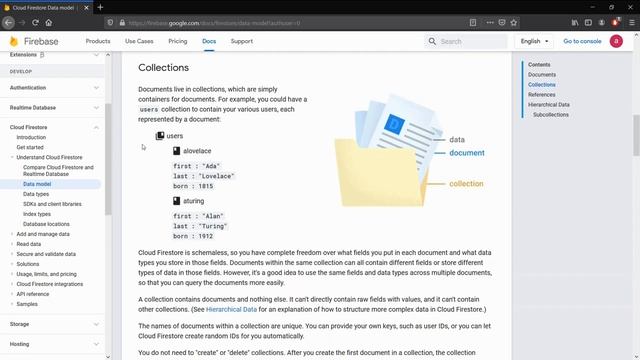Expand the Realtime Database section
The height and width of the screenshot is (360, 640).
pyautogui.click(x=96, y=108)
